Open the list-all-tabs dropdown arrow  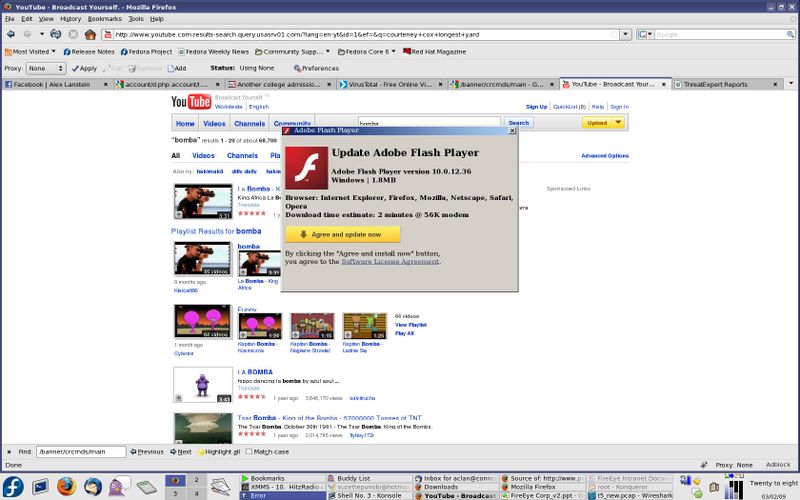791,84
